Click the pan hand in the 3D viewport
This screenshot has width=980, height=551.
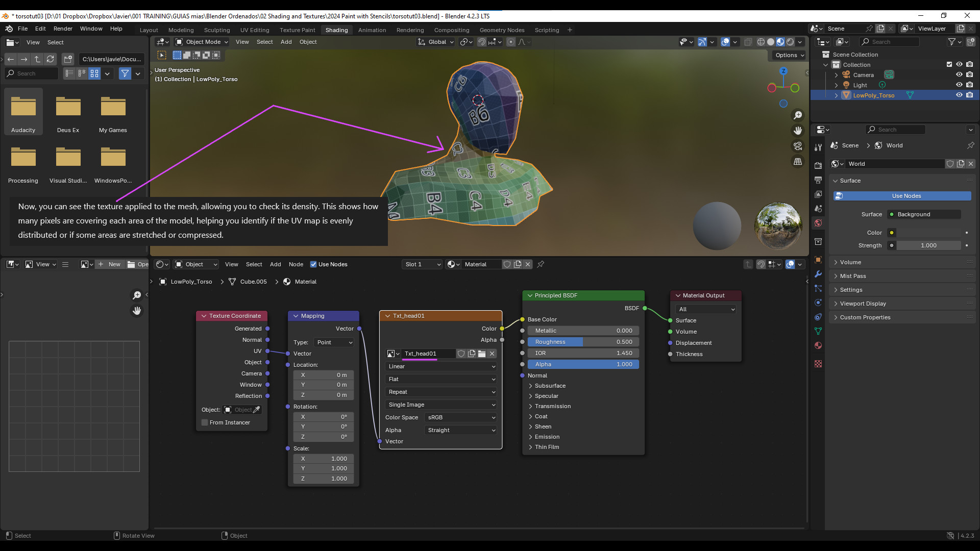click(798, 131)
